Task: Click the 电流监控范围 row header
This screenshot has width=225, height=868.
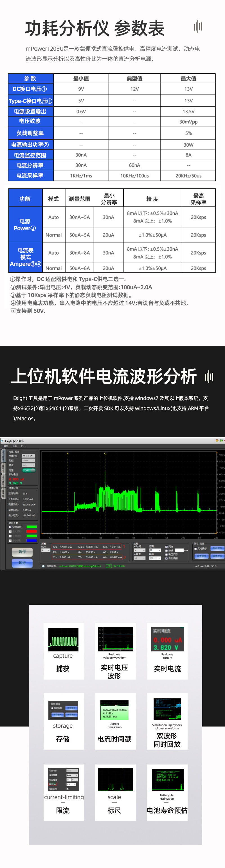Action: point(31,155)
